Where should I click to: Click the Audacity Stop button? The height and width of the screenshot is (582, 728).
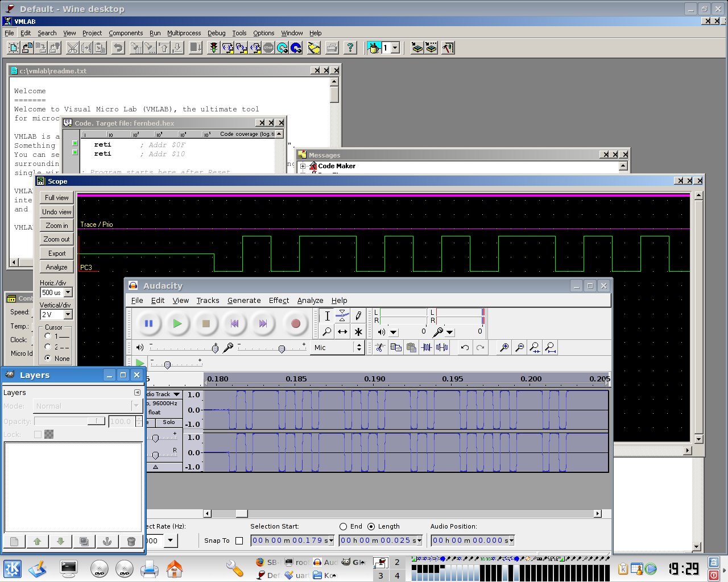click(206, 323)
